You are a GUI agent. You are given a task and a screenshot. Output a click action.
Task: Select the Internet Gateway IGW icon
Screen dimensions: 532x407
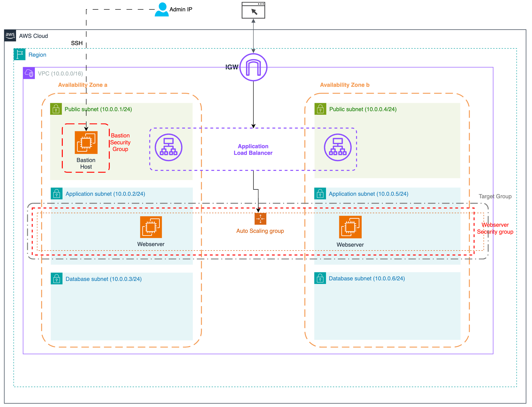click(x=253, y=67)
